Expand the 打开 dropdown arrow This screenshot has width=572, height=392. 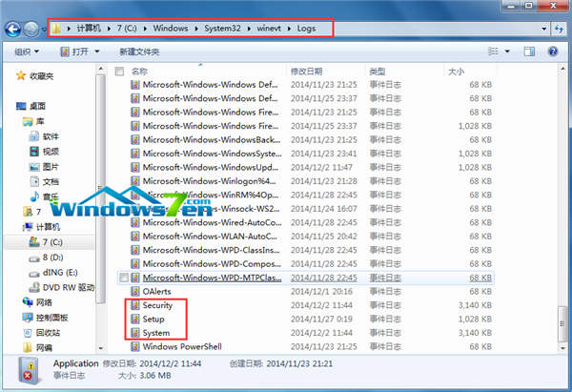[x=97, y=52]
